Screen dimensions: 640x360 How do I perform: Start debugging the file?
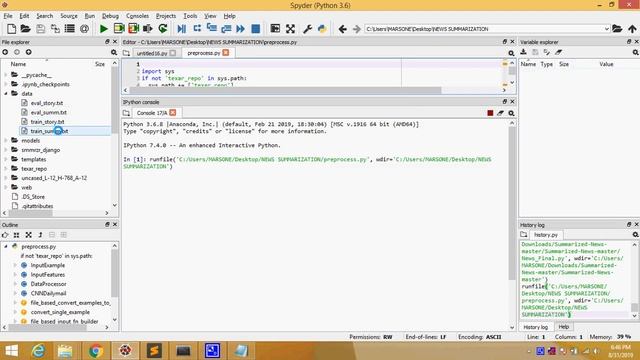pyautogui.click(x=182, y=29)
